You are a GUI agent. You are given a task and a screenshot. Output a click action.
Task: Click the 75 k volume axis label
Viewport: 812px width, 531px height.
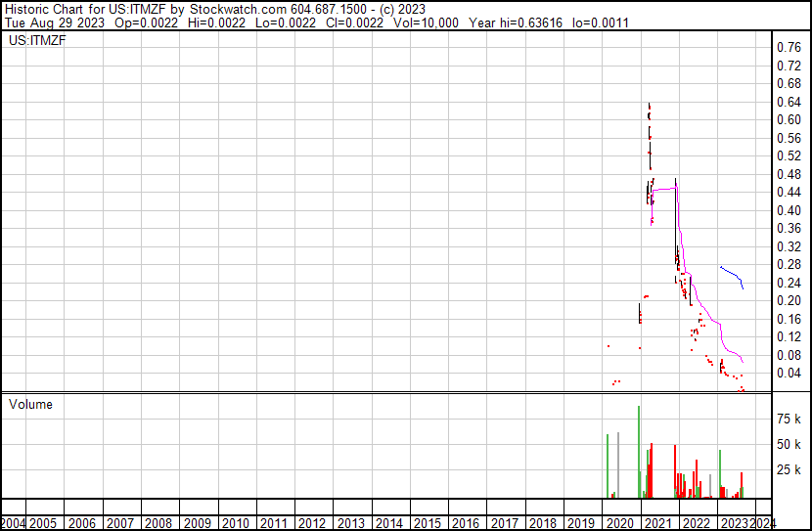coord(789,419)
